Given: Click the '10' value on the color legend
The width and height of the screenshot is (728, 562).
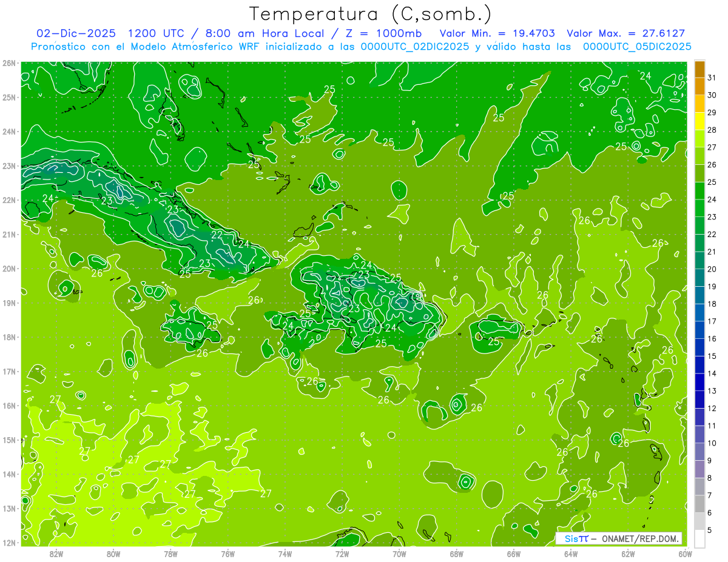Looking at the screenshot, I should [x=712, y=443].
